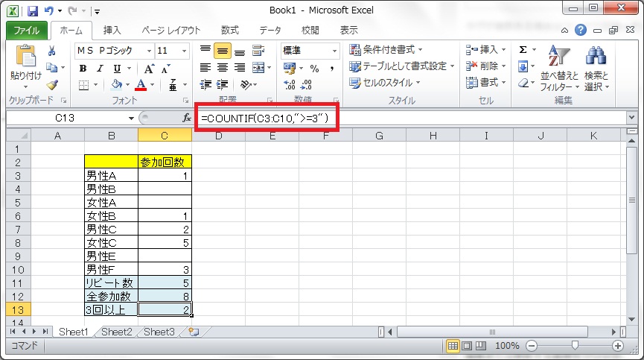
Task: Open 条件付き書式 dropdown
Action: pyautogui.click(x=386, y=50)
